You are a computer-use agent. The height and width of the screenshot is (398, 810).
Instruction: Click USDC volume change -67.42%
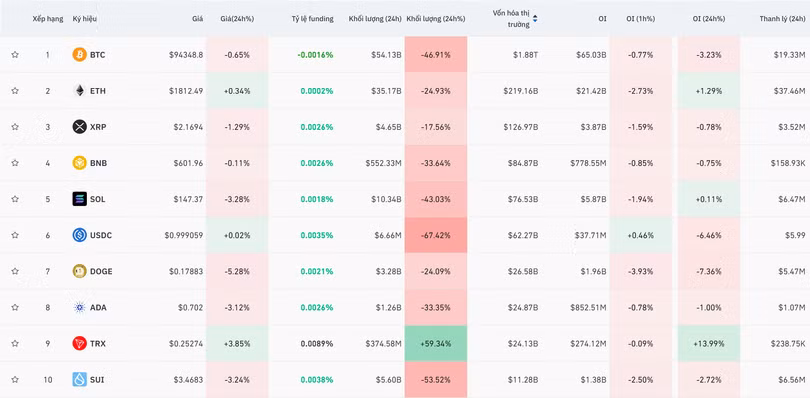(x=436, y=235)
